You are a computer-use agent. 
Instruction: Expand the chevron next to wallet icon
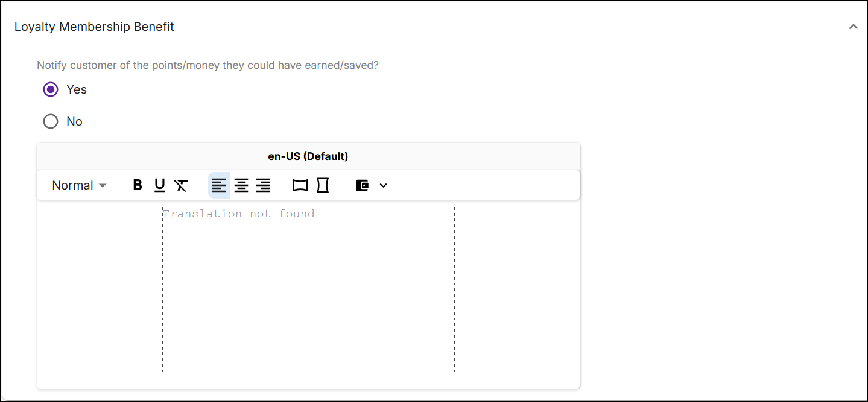(x=383, y=185)
